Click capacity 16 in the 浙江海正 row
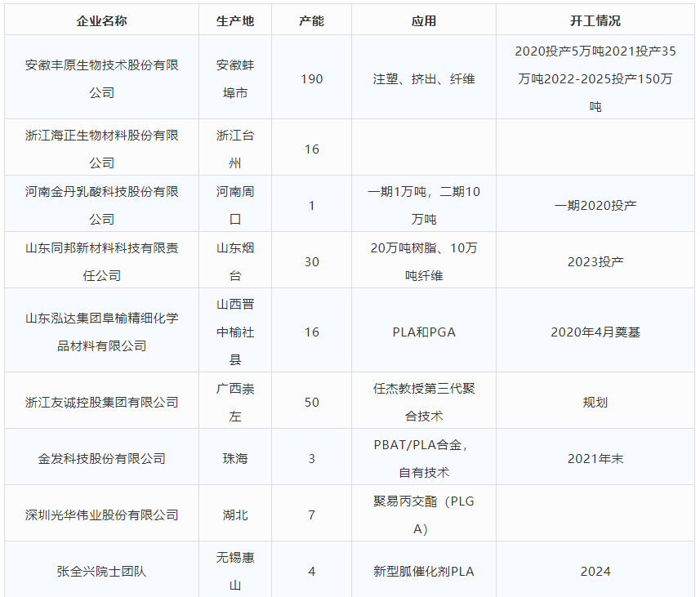The height and width of the screenshot is (597, 700). (311, 149)
